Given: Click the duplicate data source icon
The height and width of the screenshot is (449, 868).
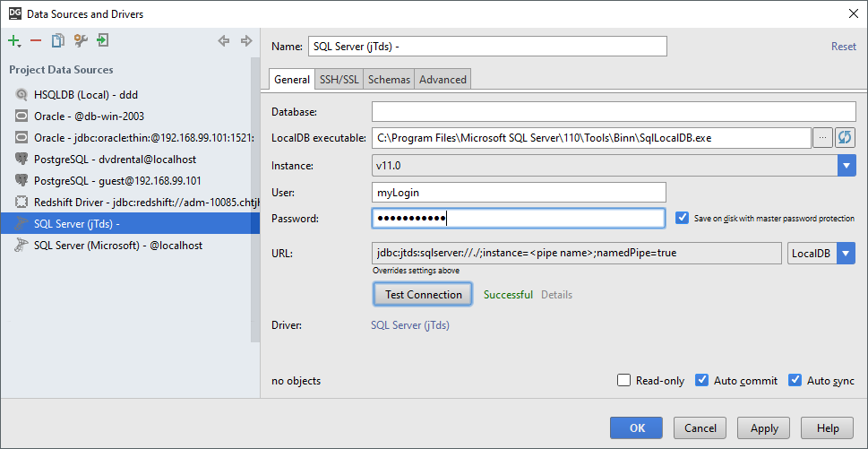Looking at the screenshot, I should pyautogui.click(x=58, y=40).
